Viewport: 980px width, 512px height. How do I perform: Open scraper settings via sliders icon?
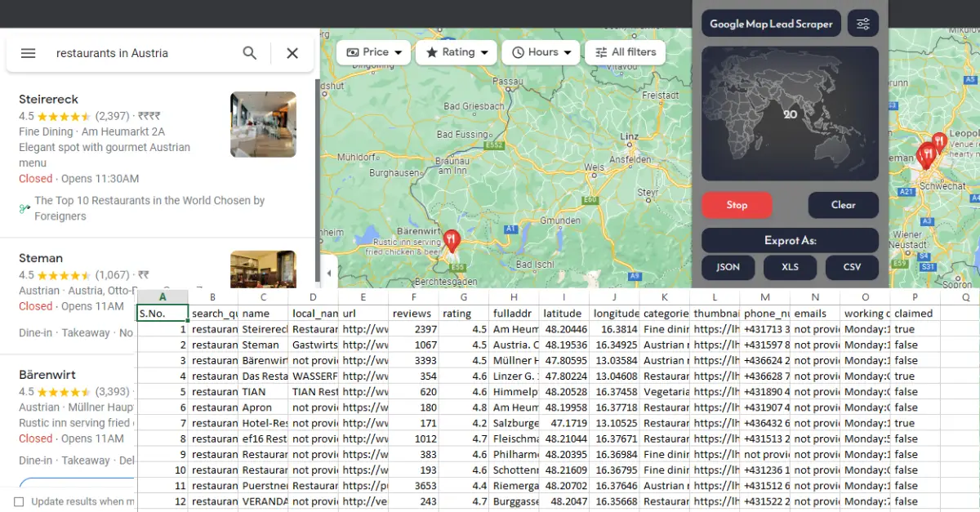[862, 23]
